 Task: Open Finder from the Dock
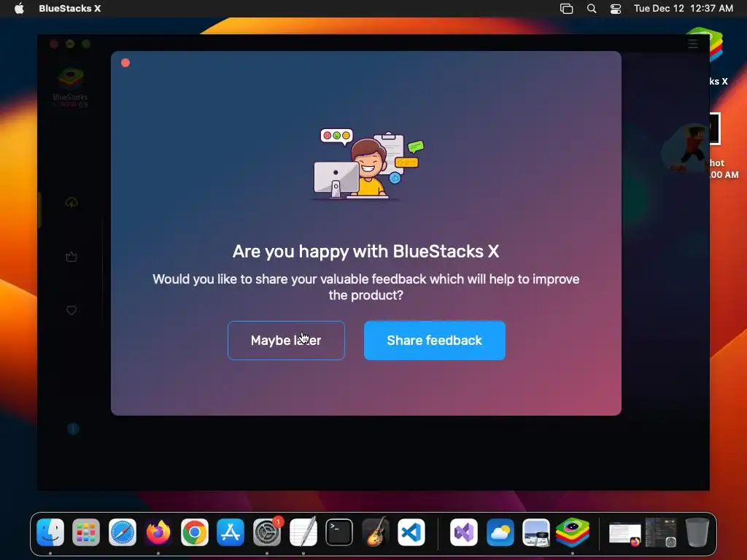tap(50, 532)
